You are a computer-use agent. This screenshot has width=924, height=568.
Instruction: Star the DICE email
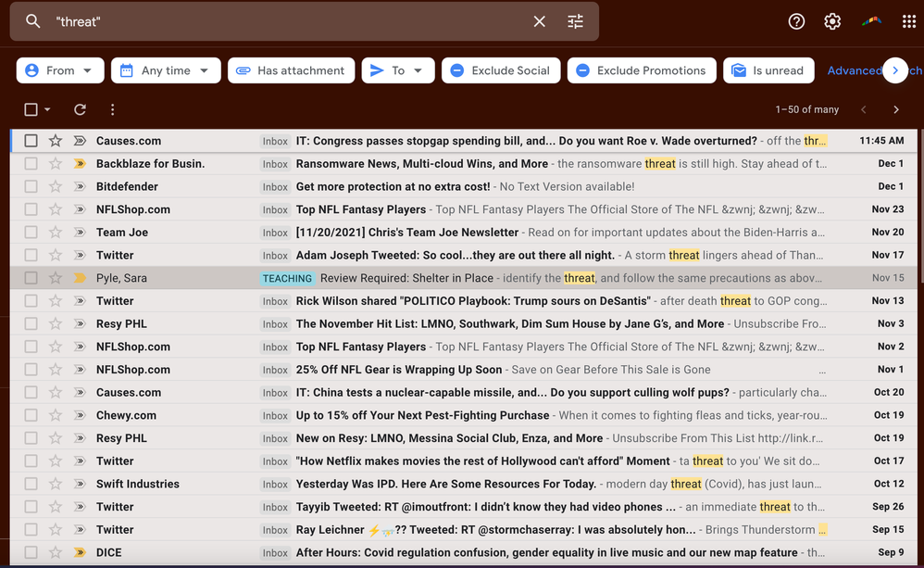tap(56, 552)
